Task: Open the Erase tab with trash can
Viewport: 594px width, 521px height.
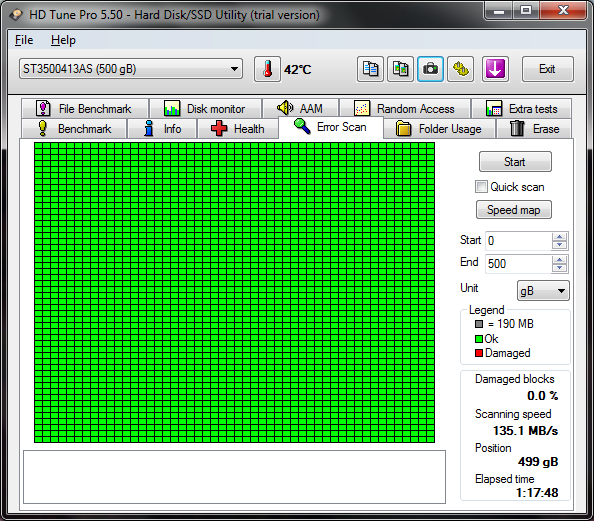Action: click(534, 129)
